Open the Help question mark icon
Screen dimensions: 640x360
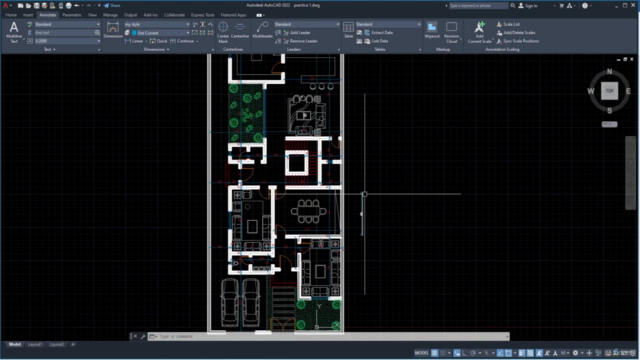[x=585, y=6]
